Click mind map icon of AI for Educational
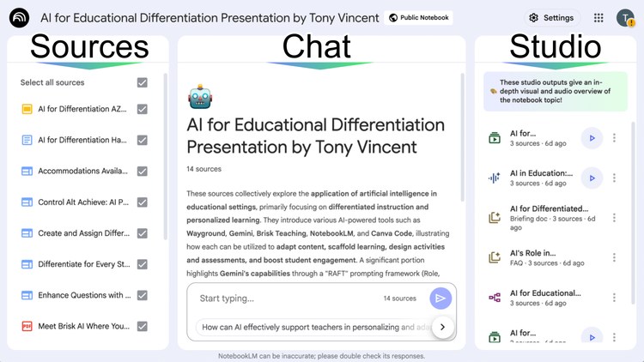 (x=495, y=298)
